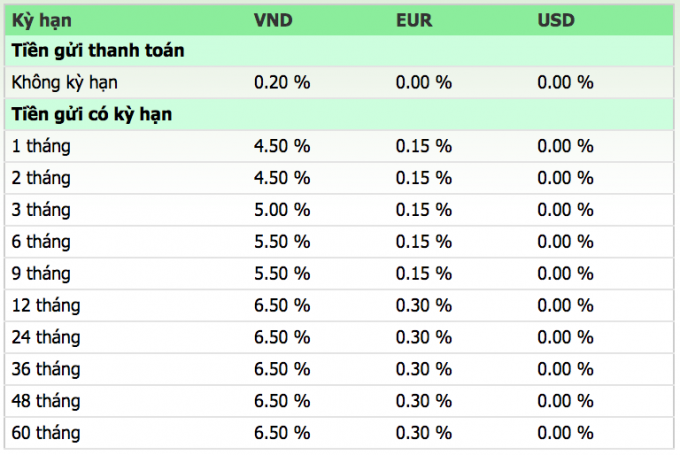680x455 pixels.
Task: Select the Tiền gửi có kỳ hạn section
Action: [92, 114]
